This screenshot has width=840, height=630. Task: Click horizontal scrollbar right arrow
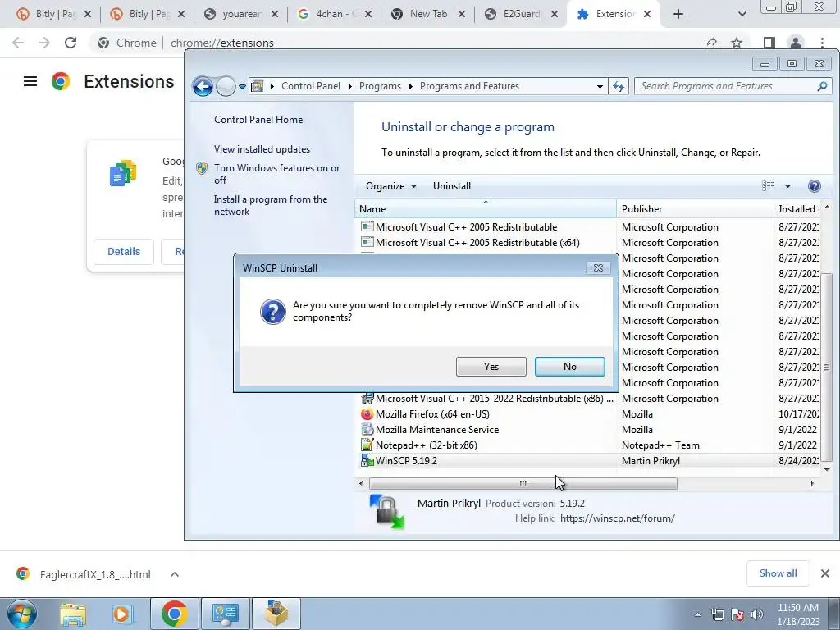[x=812, y=483]
